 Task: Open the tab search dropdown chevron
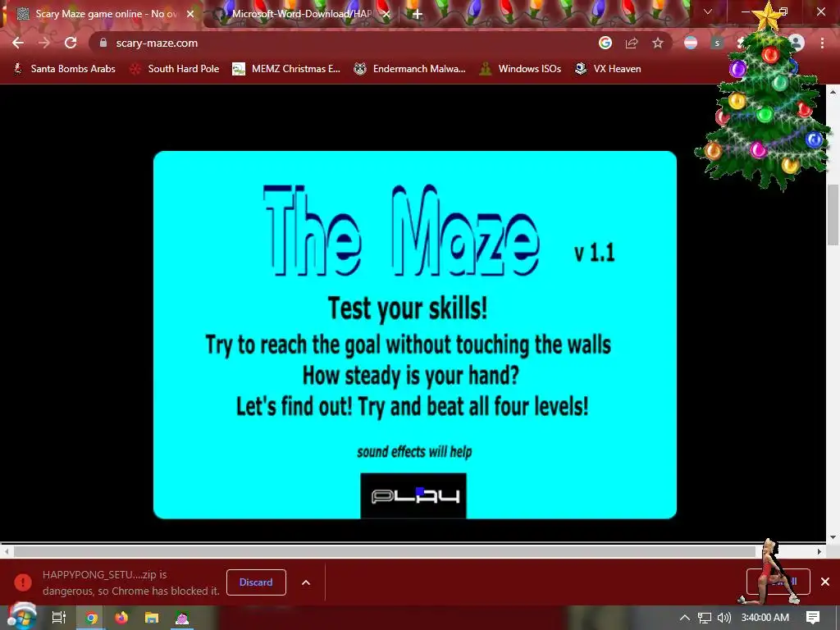click(708, 11)
